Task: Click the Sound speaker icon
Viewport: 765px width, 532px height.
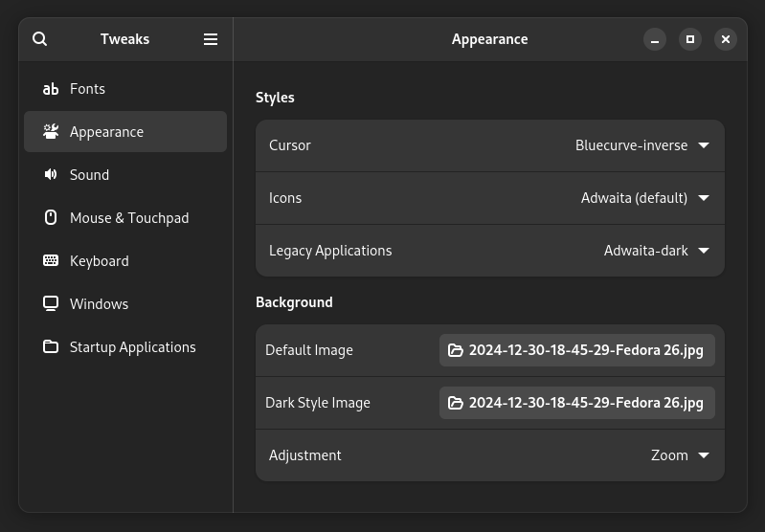Action: pyautogui.click(x=51, y=175)
